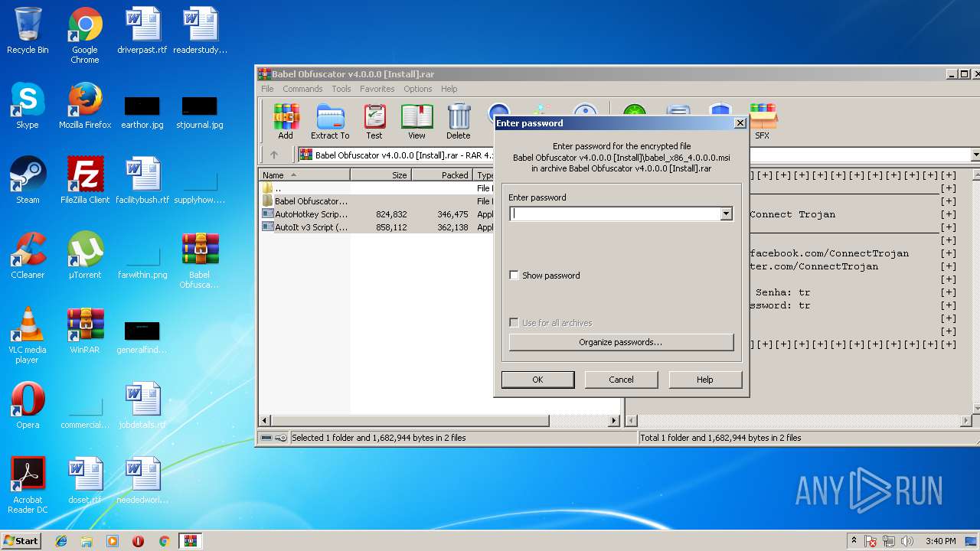
Task: Click the Add toolbar icon in WinRAR
Action: 286,122
